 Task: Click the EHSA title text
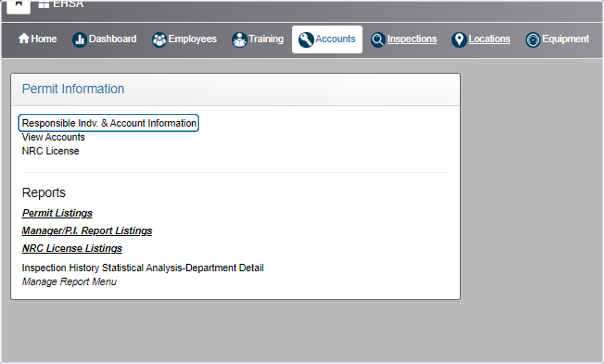tap(68, 5)
